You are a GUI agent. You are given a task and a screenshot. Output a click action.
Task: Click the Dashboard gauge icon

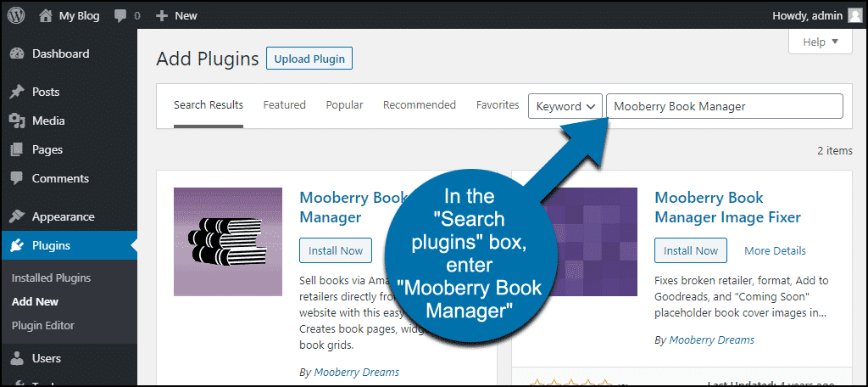17,53
